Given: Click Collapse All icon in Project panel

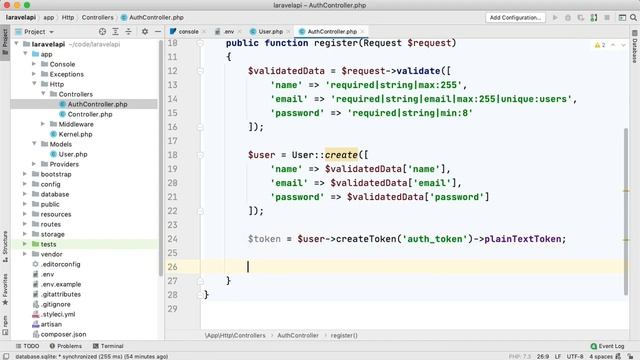Looking at the screenshot, I should click(x=129, y=31).
